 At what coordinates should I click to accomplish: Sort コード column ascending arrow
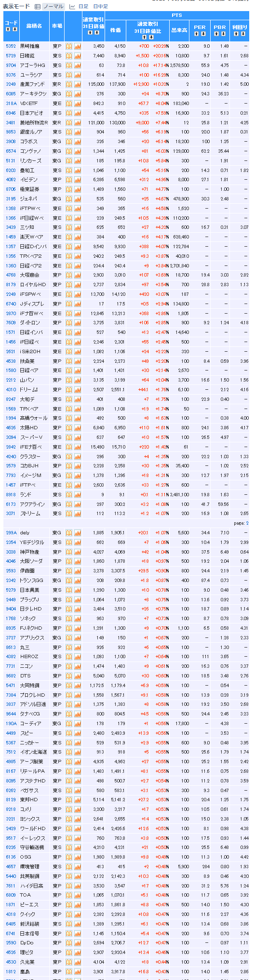tap(7, 29)
